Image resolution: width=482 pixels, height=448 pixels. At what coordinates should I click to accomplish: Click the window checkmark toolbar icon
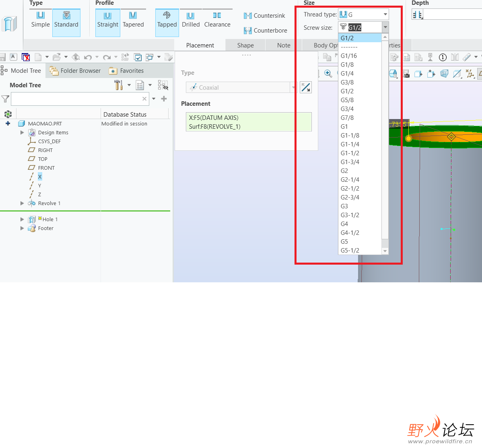[138, 57]
